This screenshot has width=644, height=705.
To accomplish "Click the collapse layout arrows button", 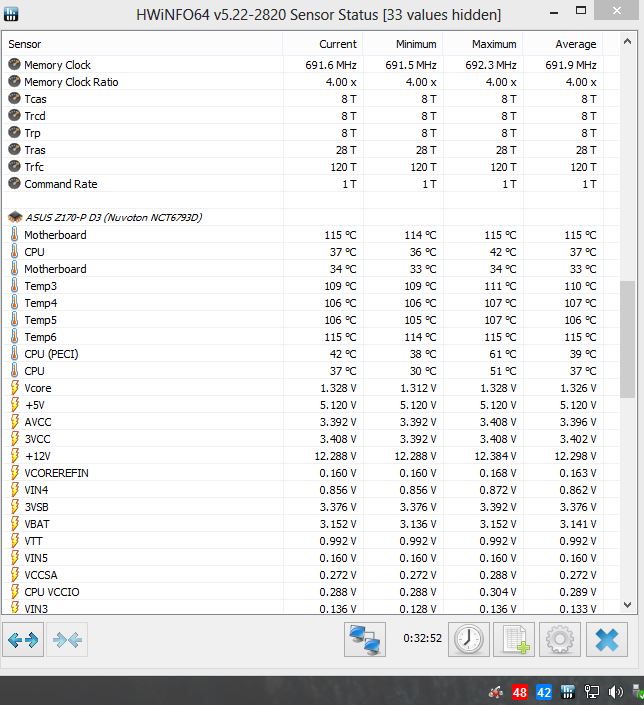I will [x=67, y=639].
